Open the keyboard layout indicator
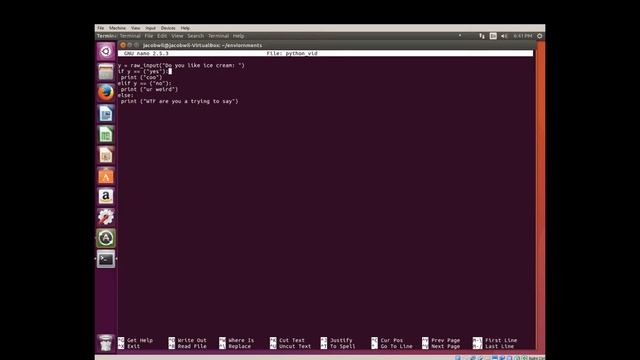 click(x=493, y=36)
